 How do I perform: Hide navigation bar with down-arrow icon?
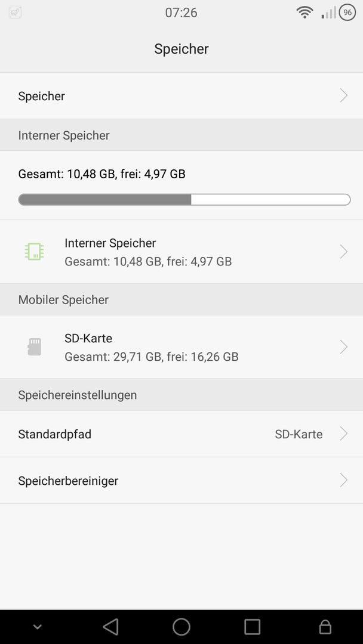pyautogui.click(x=38, y=627)
